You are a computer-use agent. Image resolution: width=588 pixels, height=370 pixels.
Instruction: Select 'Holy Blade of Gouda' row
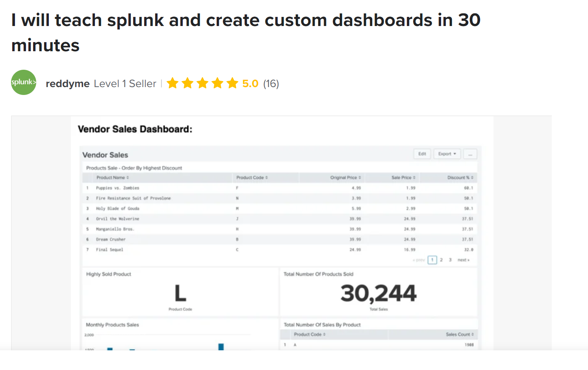point(280,208)
